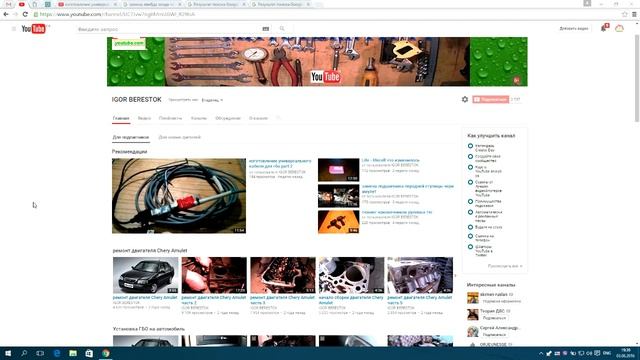
Task: Click Chrome icon on taskbar
Action: pos(106,353)
